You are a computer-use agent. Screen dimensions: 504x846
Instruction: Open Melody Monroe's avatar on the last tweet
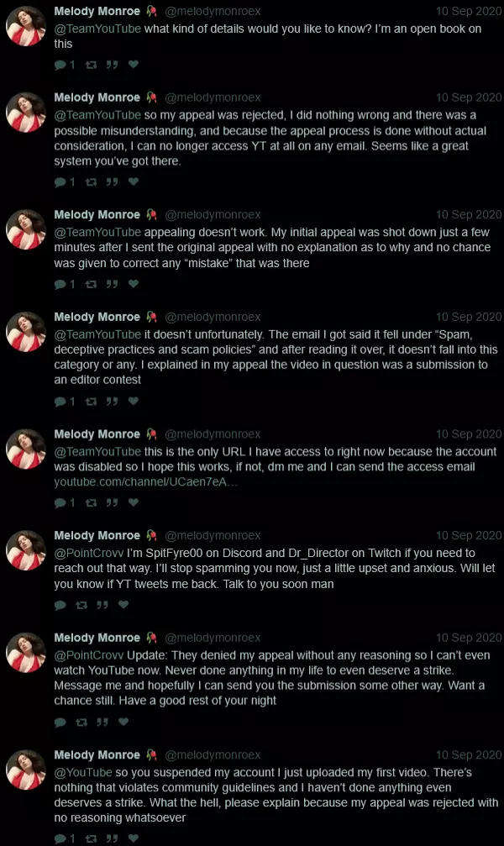[26, 770]
